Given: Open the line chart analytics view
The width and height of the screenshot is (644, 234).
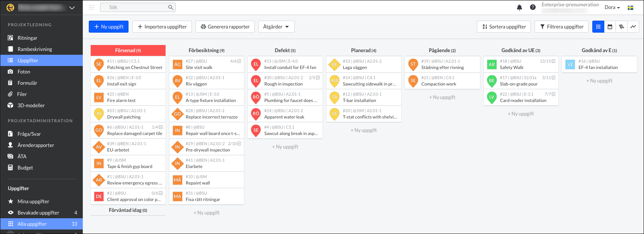Looking at the screenshot, I should click(633, 27).
